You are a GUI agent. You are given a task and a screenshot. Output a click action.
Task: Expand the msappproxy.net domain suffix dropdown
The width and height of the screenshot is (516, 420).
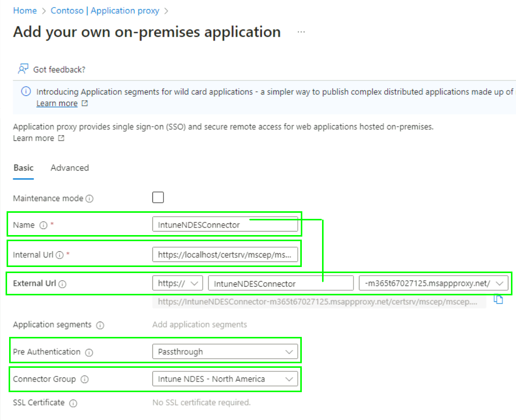(x=433, y=283)
